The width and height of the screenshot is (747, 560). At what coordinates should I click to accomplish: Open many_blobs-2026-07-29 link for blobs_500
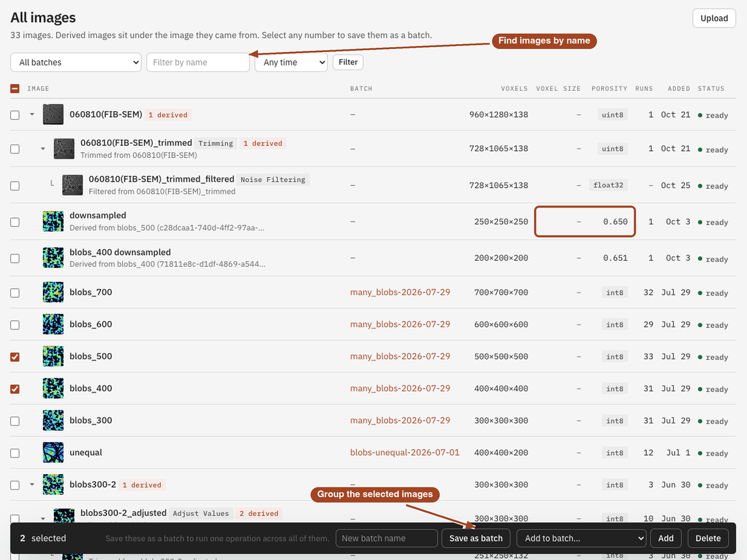pyautogui.click(x=400, y=356)
